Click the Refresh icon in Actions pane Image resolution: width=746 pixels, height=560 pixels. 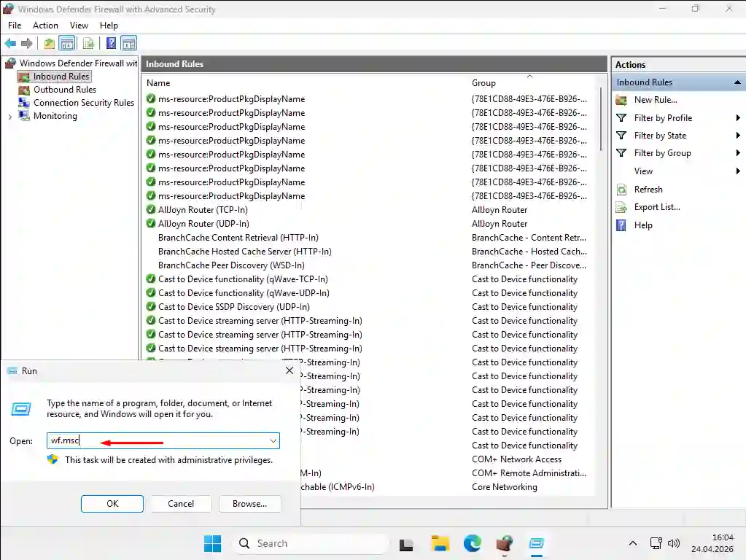pyautogui.click(x=621, y=190)
